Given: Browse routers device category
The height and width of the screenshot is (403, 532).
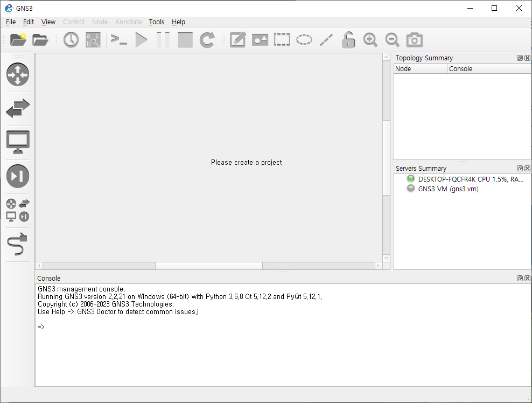Looking at the screenshot, I should (x=18, y=74).
